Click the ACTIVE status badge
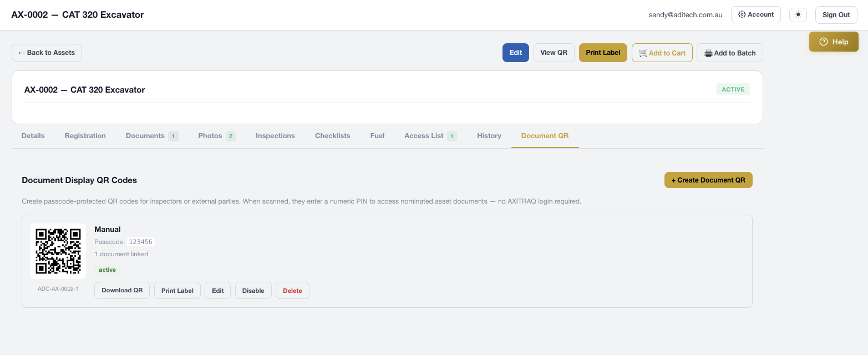This screenshot has width=868, height=355. point(733,89)
